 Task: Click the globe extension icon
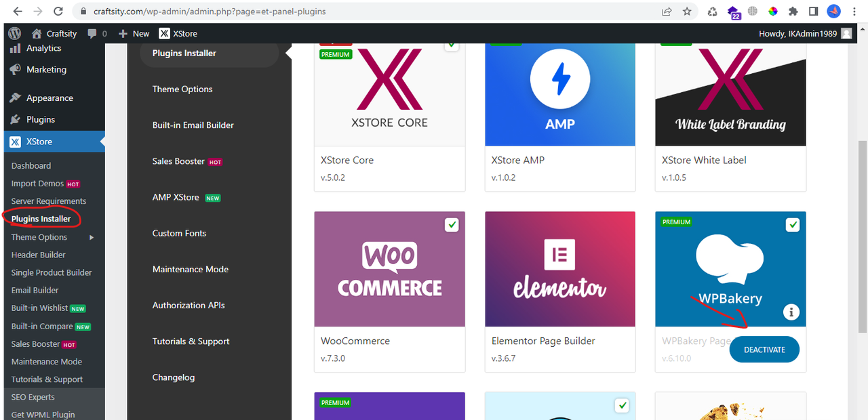point(753,12)
